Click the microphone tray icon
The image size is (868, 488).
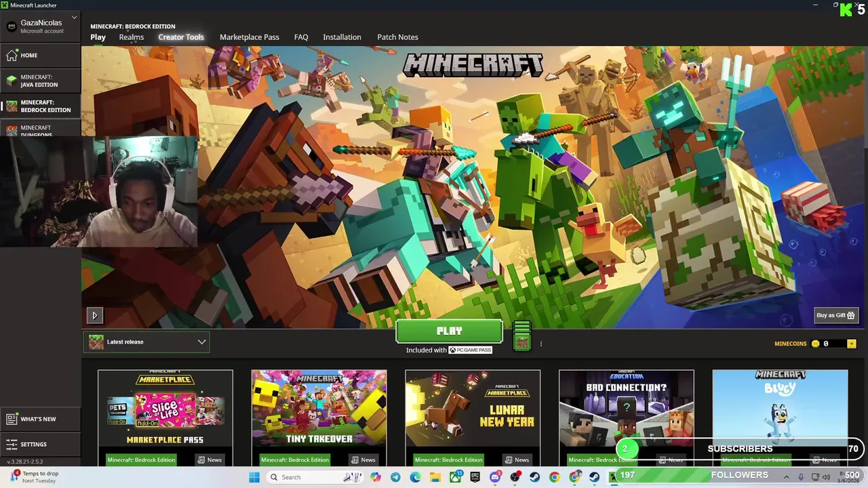[x=801, y=477]
